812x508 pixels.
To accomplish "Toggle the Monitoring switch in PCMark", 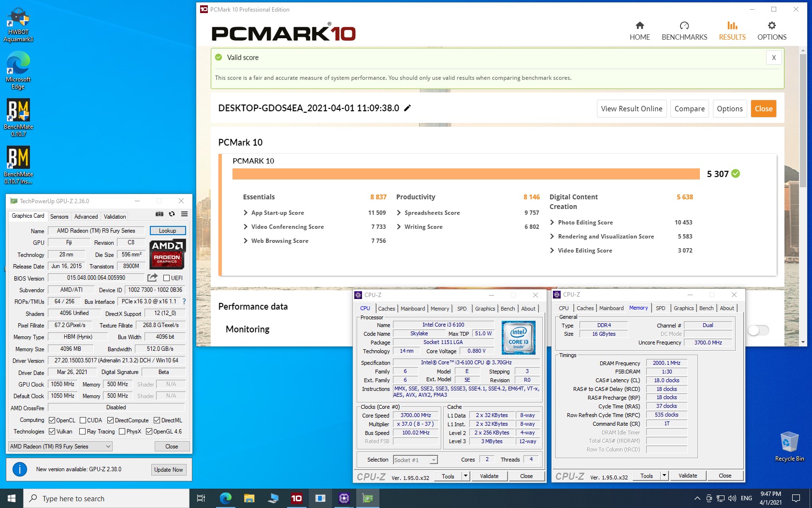I will click(x=758, y=330).
